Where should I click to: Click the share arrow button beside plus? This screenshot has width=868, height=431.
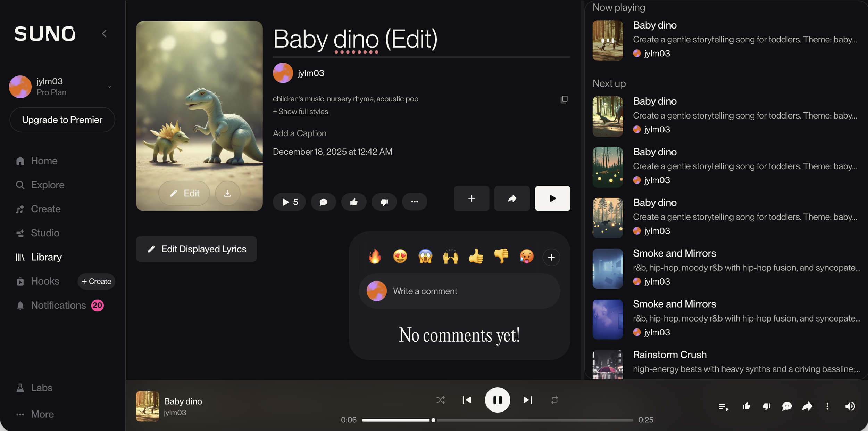[512, 198]
